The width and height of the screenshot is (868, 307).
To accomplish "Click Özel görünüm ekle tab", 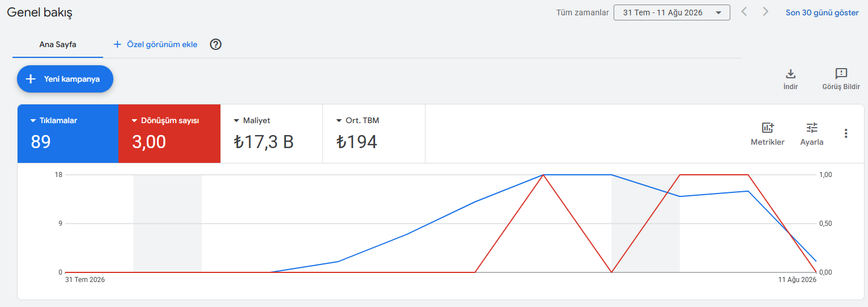I will [x=155, y=44].
